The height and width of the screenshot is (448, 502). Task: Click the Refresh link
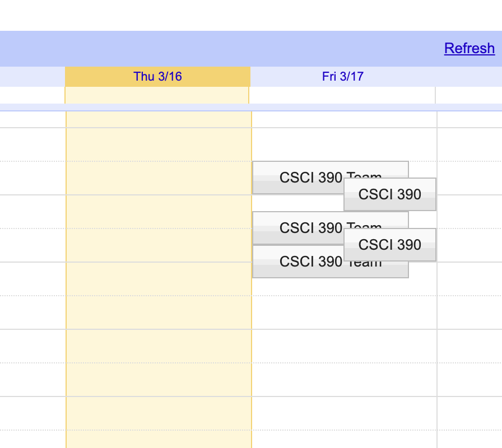click(469, 49)
